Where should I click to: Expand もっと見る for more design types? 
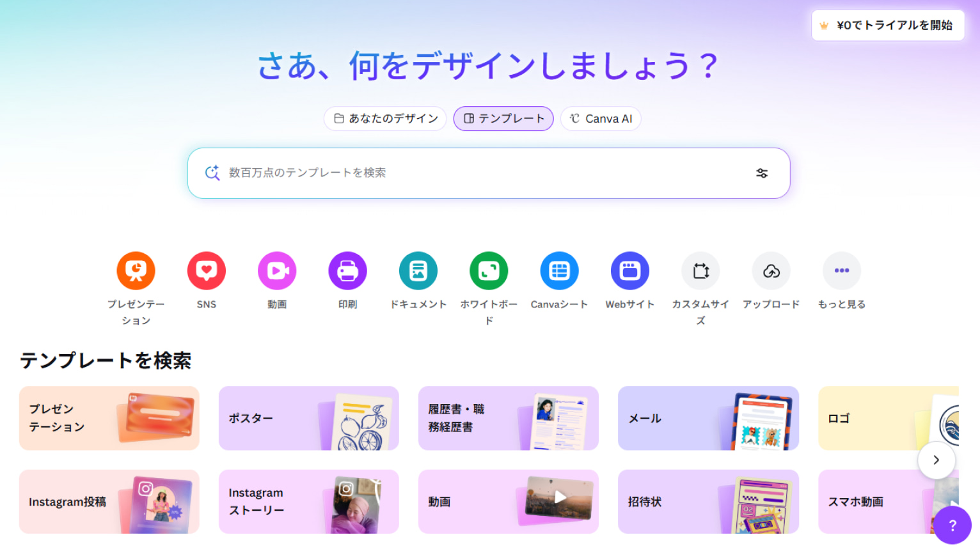(x=842, y=270)
